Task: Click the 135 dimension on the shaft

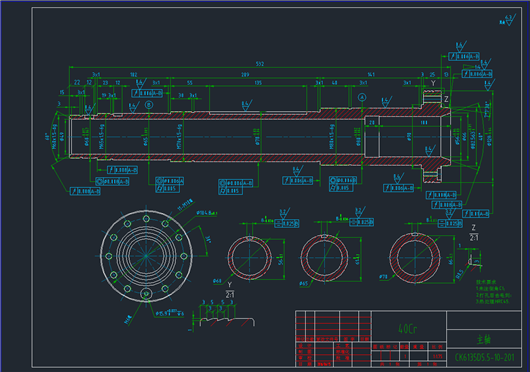Action: [258, 83]
